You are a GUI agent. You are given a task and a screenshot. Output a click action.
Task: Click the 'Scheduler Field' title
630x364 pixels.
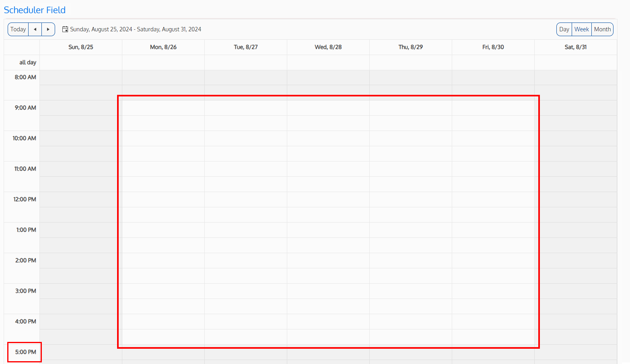[x=35, y=10]
